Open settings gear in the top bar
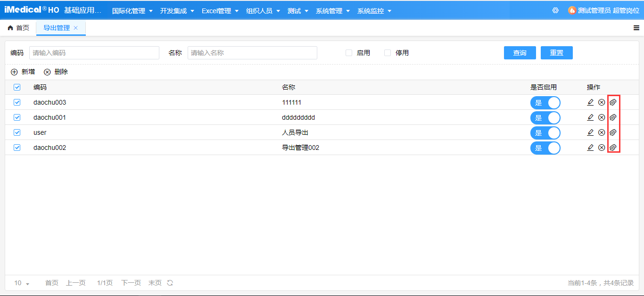Image resolution: width=644 pixels, height=296 pixels. click(555, 10)
